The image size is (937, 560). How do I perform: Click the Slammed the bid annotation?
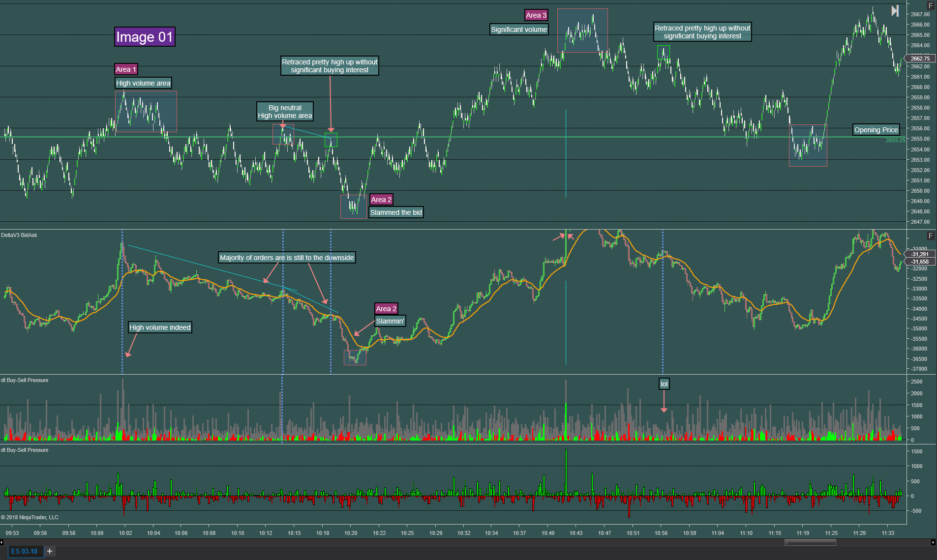point(396,212)
